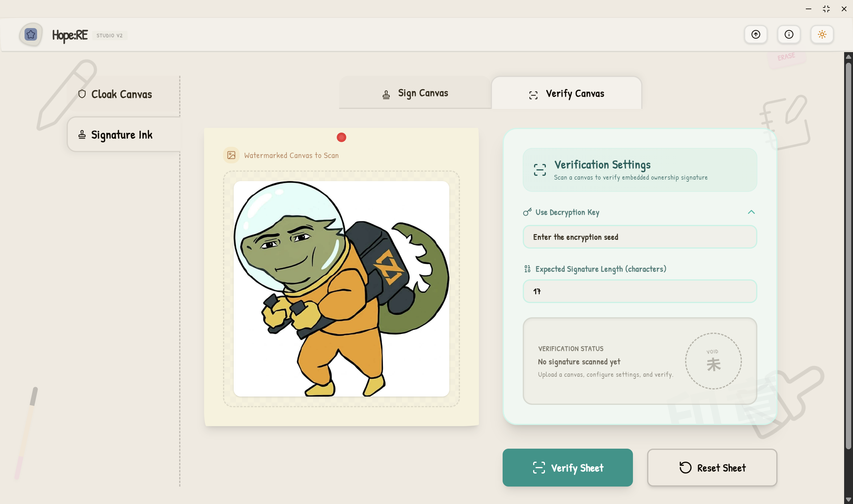
Task: Open the upload arrow button in header
Action: (756, 34)
